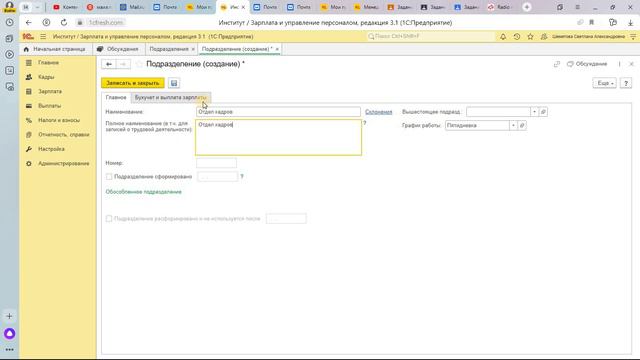640x360 pixels.
Task: Bookmark this page in browser
Action: pyautogui.click(x=591, y=22)
